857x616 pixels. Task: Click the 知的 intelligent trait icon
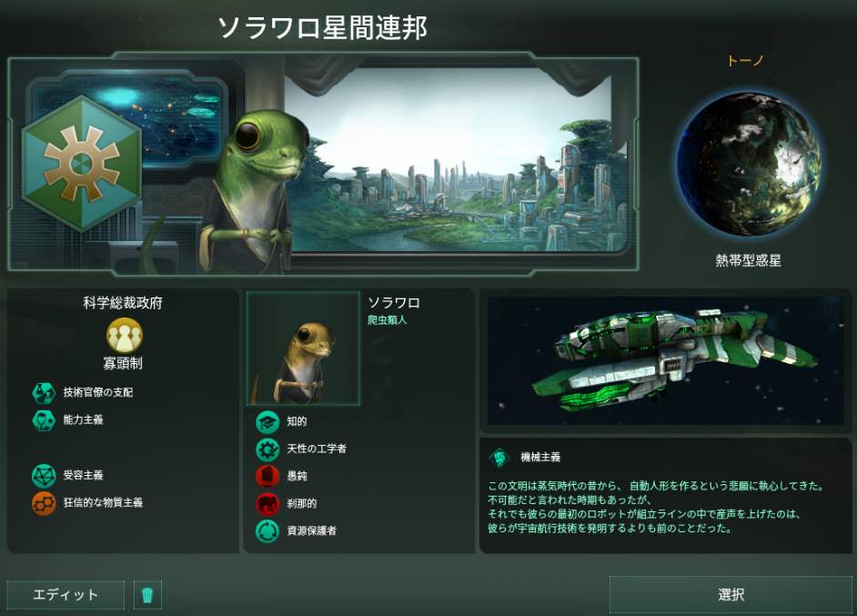267,422
